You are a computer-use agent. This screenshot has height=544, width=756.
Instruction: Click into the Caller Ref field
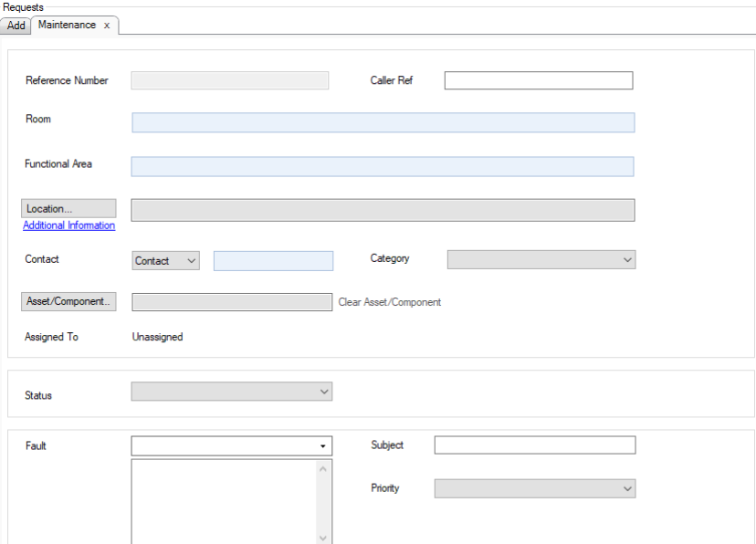click(x=538, y=80)
